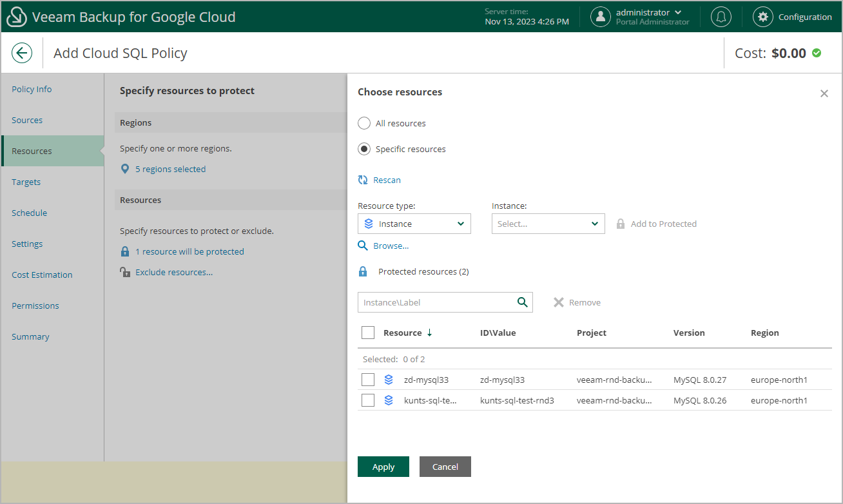The height and width of the screenshot is (504, 843).
Task: Open the Resource type dropdown
Action: 414,224
